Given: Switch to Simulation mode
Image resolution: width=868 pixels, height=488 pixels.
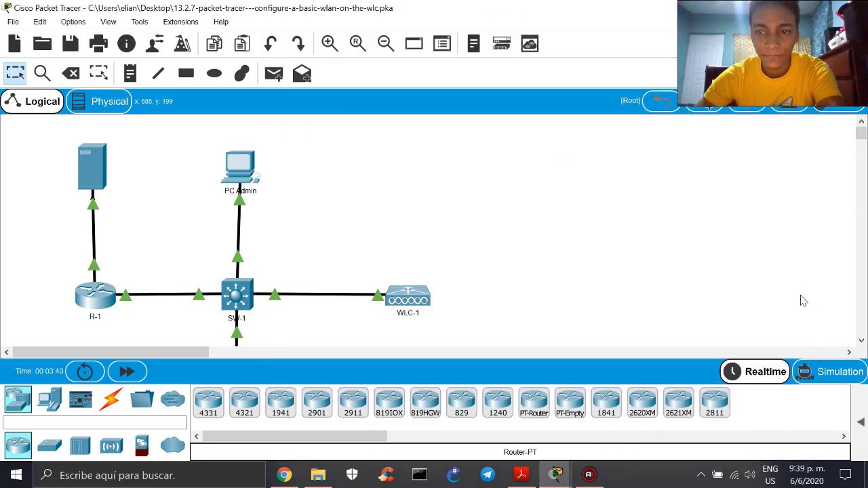Looking at the screenshot, I should click(830, 371).
